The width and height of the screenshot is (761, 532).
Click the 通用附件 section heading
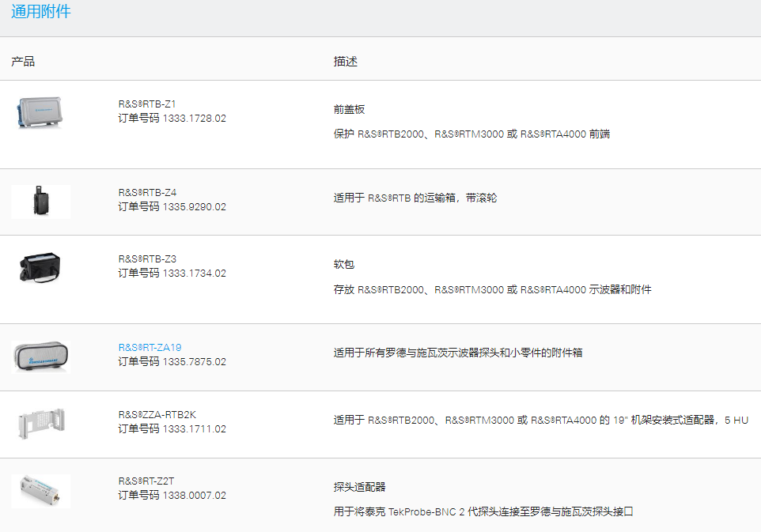pyautogui.click(x=41, y=13)
